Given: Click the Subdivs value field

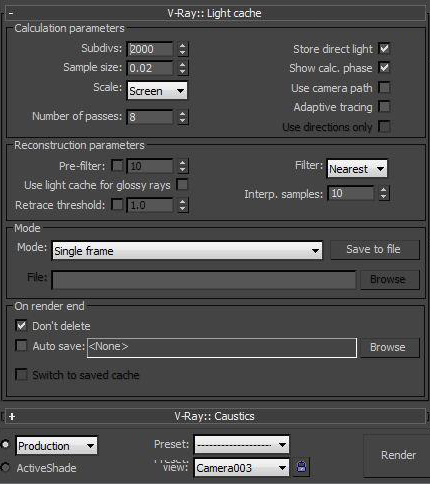Looking at the screenshot, I should coord(150,49).
